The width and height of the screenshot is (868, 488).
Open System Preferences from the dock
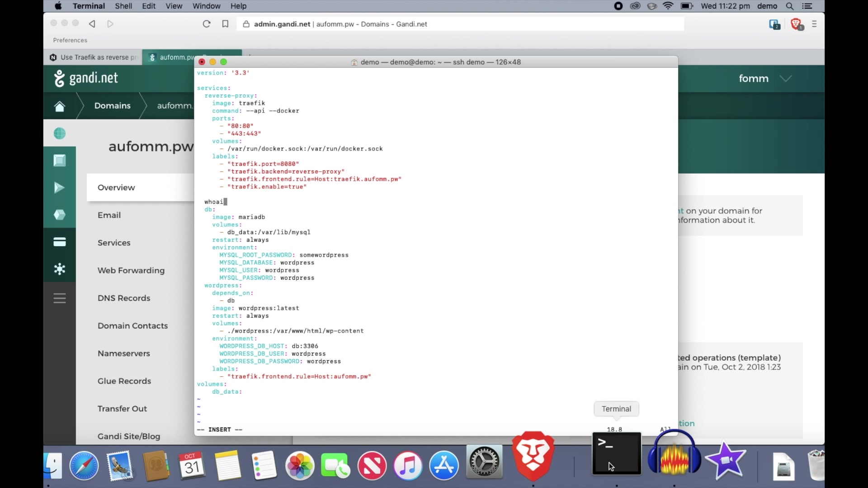[x=484, y=462]
